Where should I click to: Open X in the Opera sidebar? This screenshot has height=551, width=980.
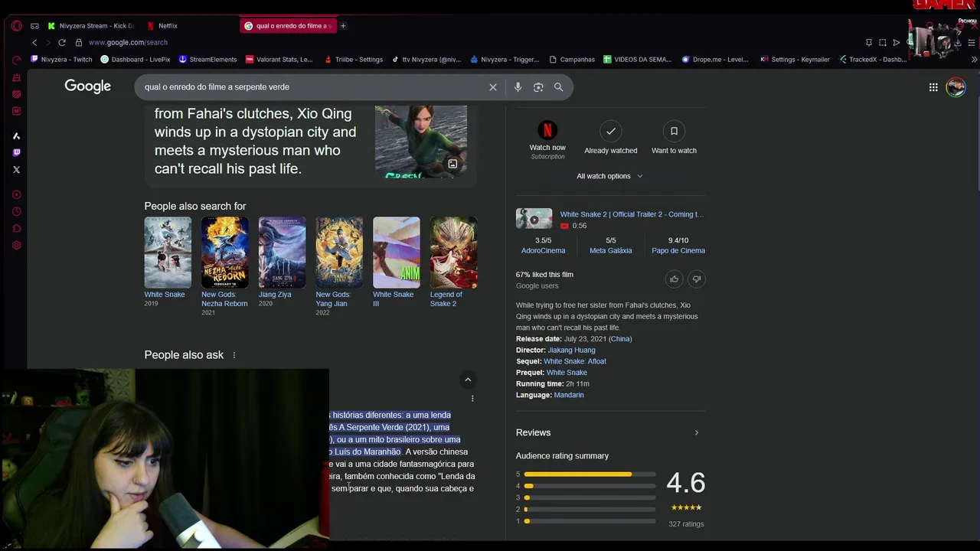tap(17, 170)
